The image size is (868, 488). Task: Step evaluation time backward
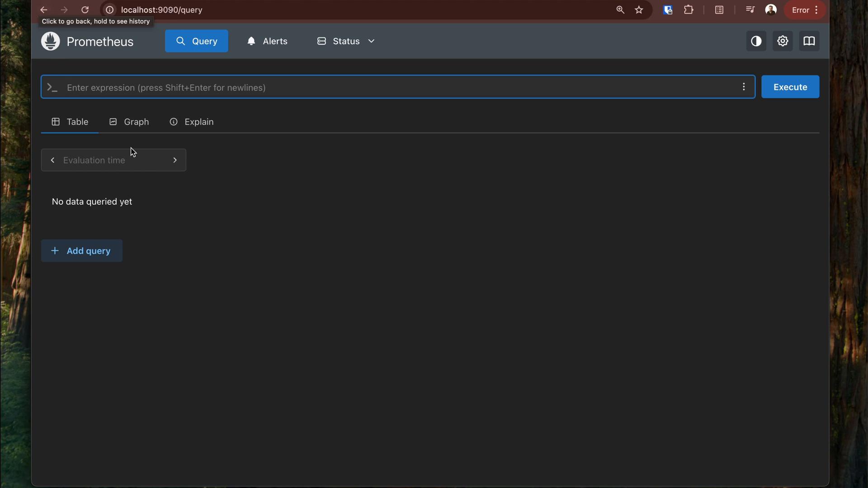pos(52,160)
